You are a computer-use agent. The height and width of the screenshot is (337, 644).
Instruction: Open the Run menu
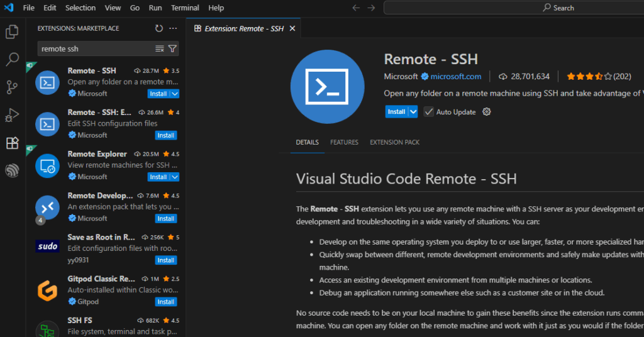click(155, 8)
